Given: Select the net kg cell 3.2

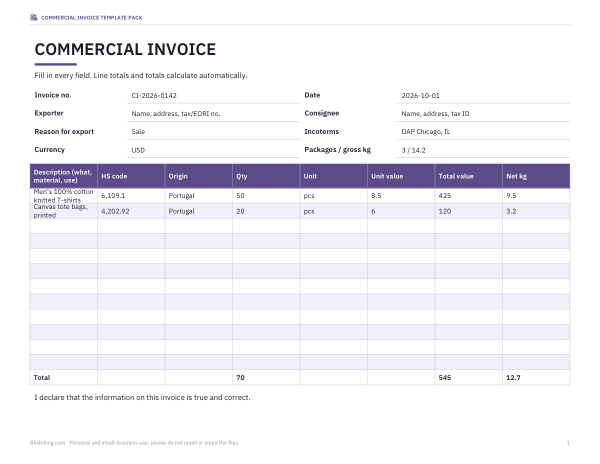Looking at the screenshot, I should coord(536,211).
